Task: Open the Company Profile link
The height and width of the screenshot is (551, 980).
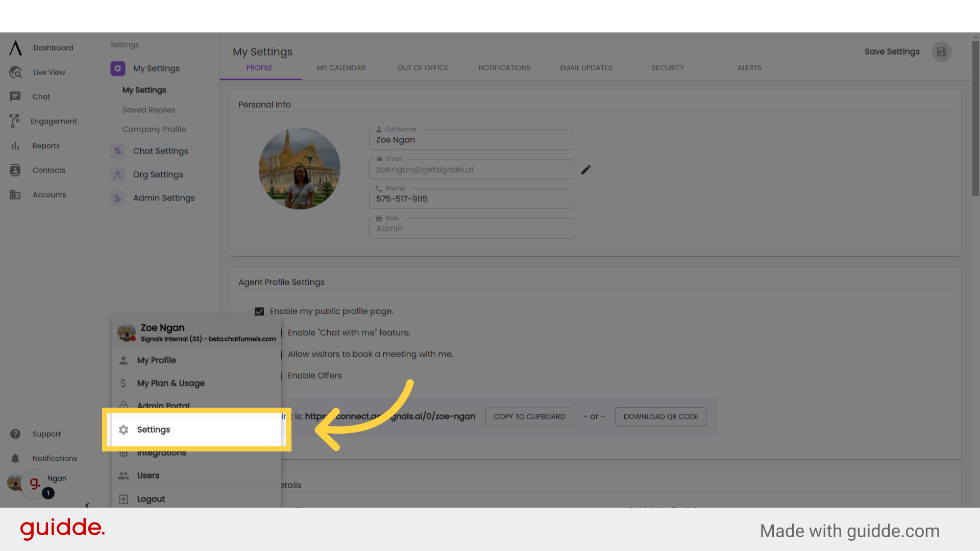Action: click(154, 129)
